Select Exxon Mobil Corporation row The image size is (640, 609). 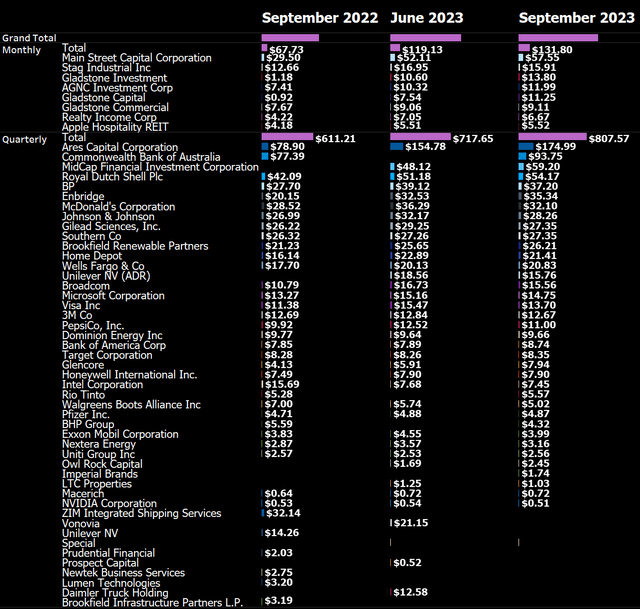coord(120,434)
